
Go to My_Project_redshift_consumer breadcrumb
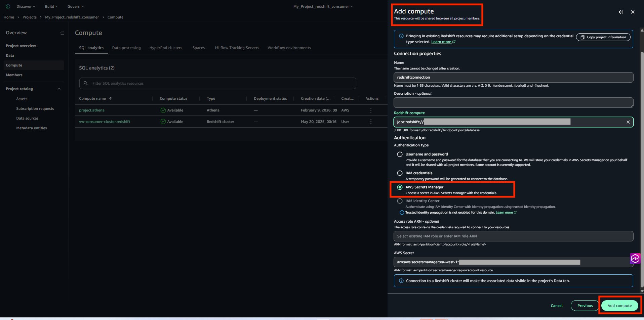click(x=72, y=17)
